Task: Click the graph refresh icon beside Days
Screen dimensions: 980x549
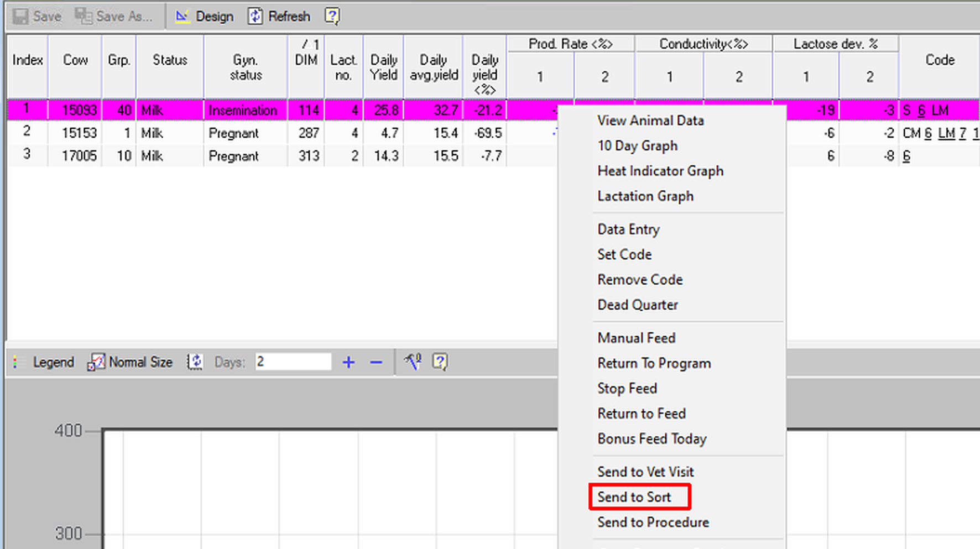Action: point(195,362)
